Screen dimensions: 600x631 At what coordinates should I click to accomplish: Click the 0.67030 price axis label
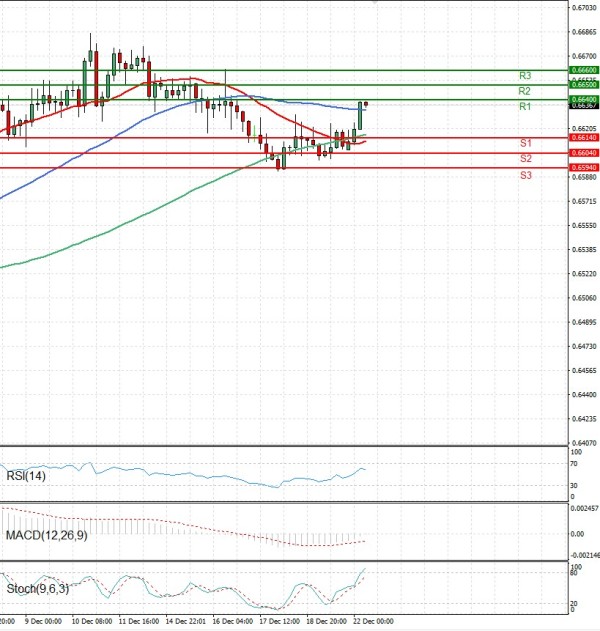[x=583, y=7]
